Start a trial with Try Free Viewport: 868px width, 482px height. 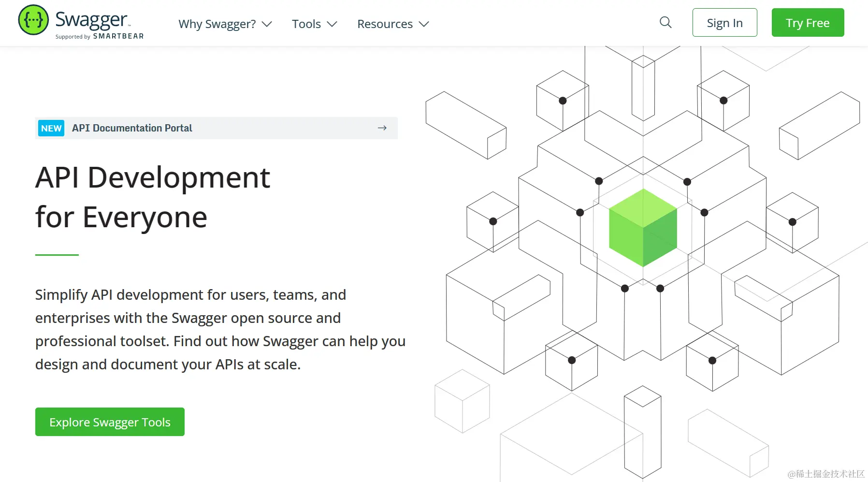pos(808,23)
